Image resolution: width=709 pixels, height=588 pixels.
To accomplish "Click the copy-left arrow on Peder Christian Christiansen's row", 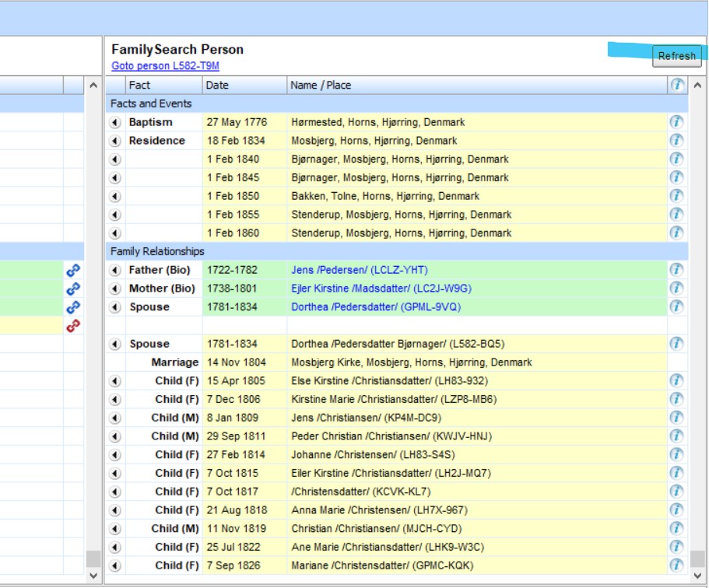I will [x=115, y=436].
